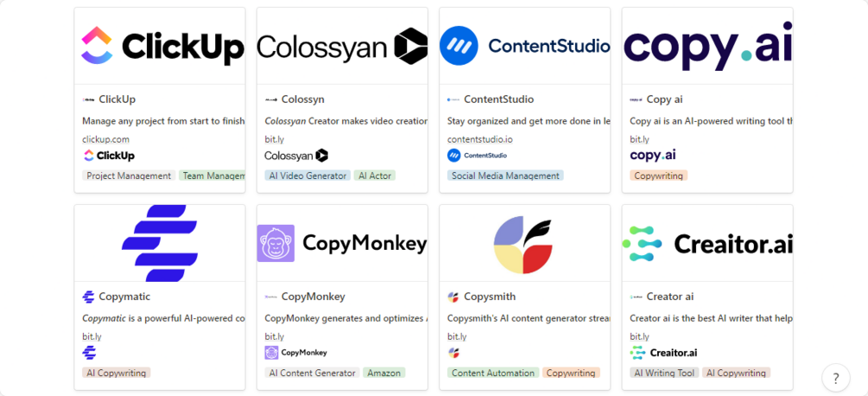Click small icon beside ContentStudio title
The width and height of the screenshot is (868, 396).
point(453,99)
